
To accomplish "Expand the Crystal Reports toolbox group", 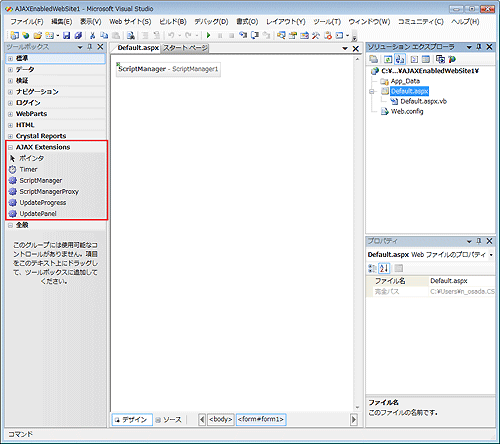I will [x=10, y=136].
